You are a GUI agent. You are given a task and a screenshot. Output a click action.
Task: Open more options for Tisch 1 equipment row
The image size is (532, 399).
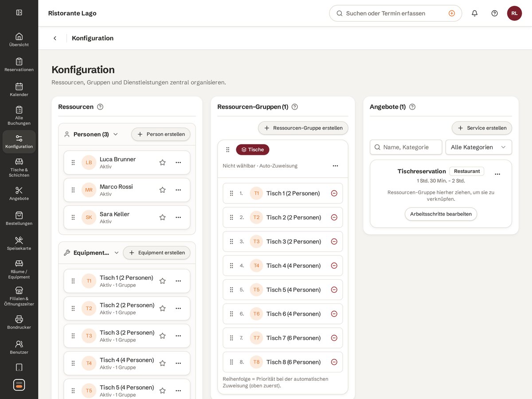click(x=178, y=281)
